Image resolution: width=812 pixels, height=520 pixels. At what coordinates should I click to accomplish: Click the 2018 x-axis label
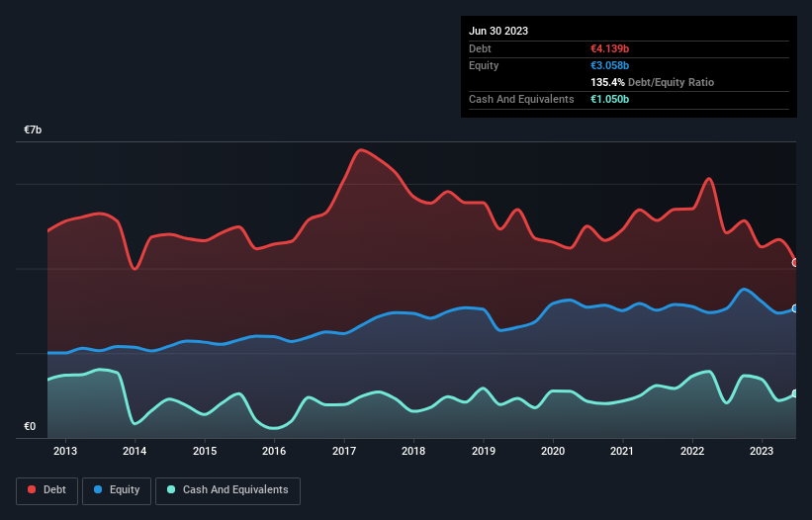pos(413,451)
